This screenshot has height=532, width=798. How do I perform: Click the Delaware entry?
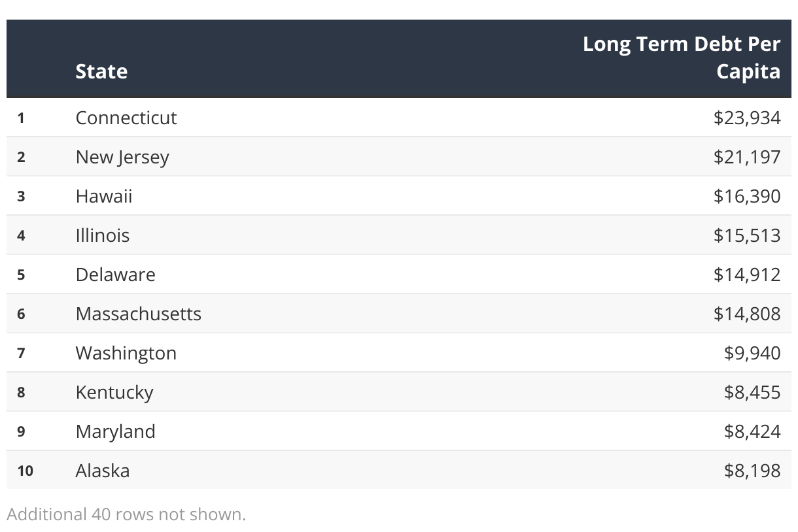116,274
